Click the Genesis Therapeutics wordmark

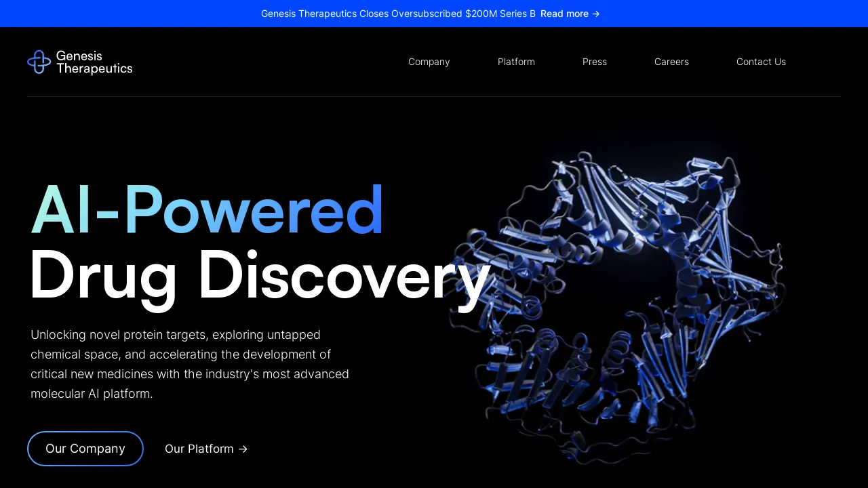pos(94,62)
